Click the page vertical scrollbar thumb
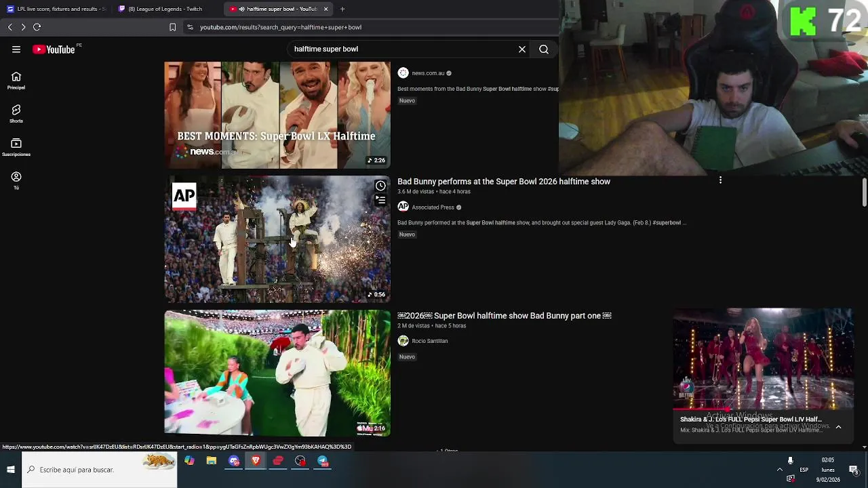The image size is (868, 488). 865,192
